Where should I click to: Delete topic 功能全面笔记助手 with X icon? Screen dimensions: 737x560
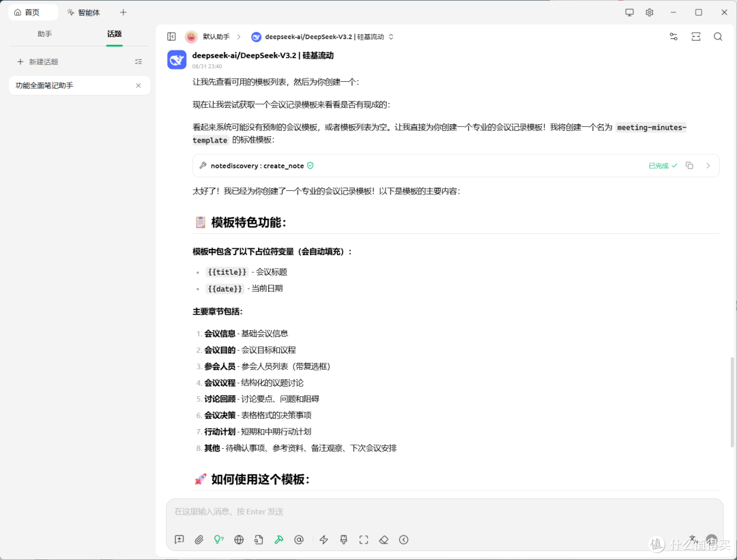(x=138, y=85)
